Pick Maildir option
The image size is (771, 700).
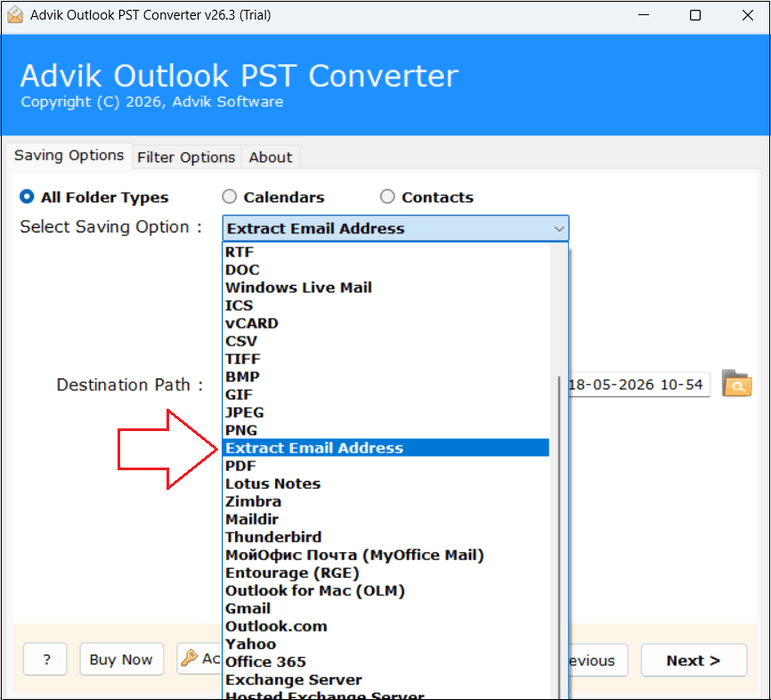pos(386,519)
